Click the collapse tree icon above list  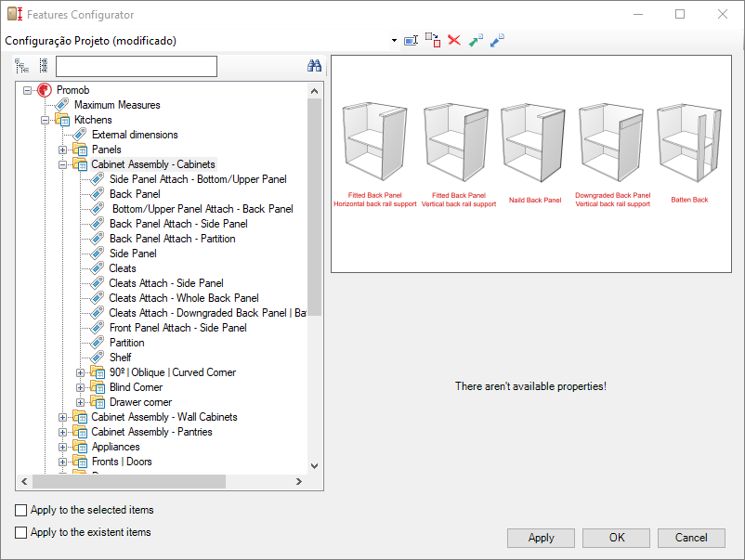tap(44, 66)
